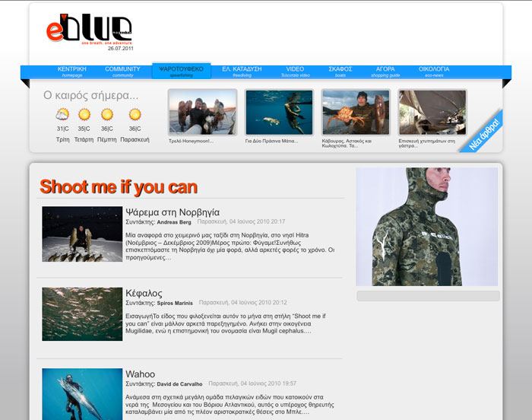The image size is (532, 420).
Task: Navigate to the VIDEO menu item
Action: pos(295,72)
